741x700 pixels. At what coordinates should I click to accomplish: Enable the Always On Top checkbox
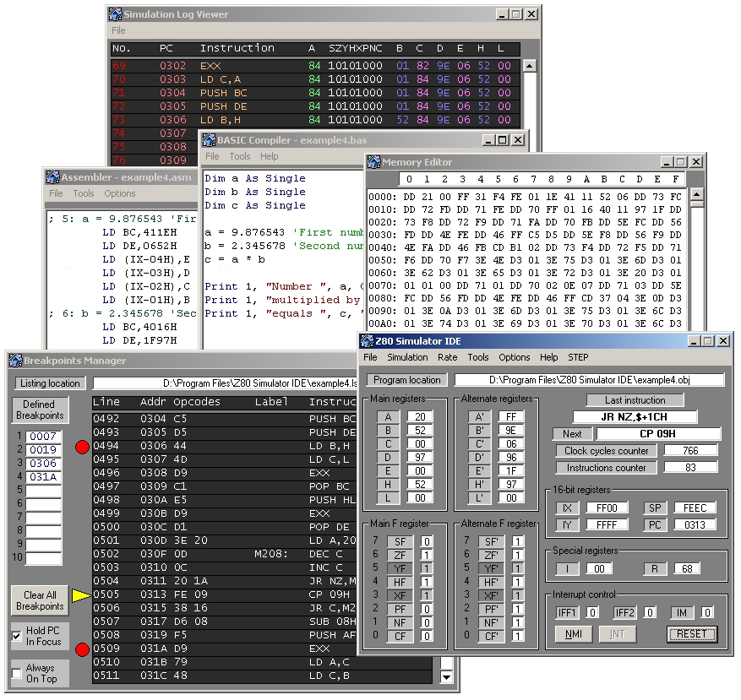[x=17, y=674]
